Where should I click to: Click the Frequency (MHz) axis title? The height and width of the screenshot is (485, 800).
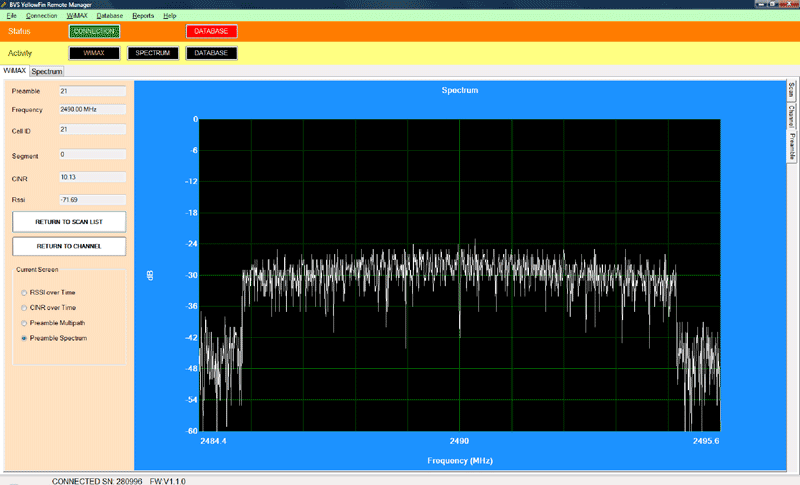[460, 461]
